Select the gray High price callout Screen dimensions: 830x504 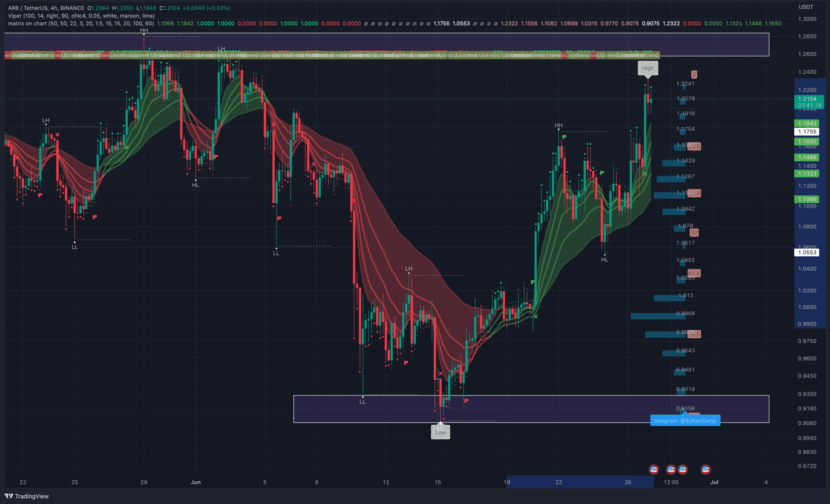[x=648, y=68]
